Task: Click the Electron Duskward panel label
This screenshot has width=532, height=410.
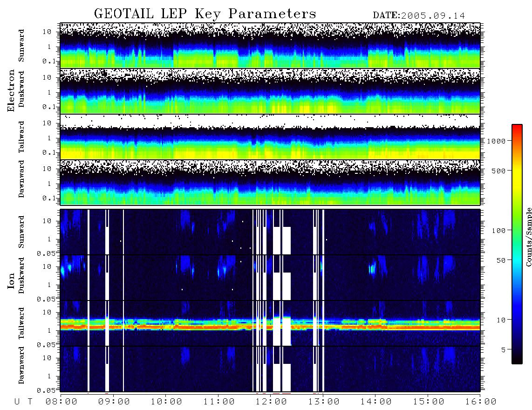Action: (x=21, y=89)
